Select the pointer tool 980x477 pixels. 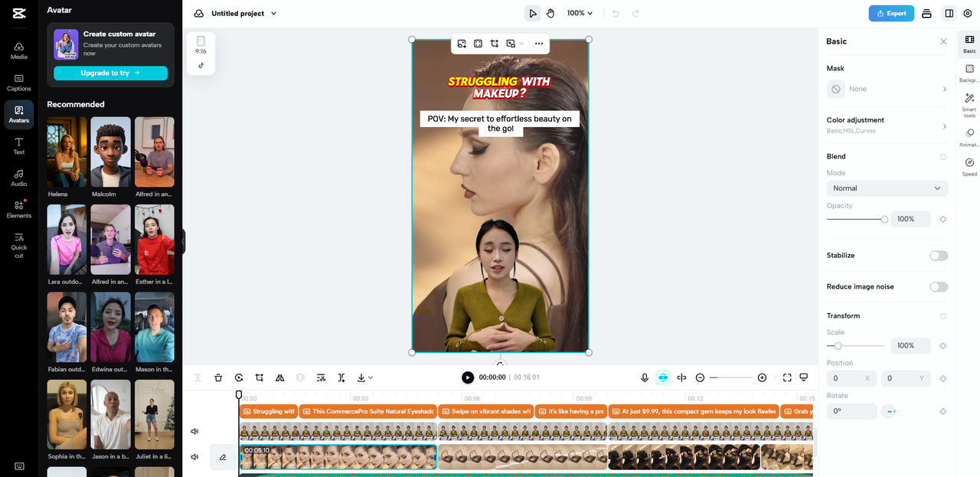click(x=532, y=13)
